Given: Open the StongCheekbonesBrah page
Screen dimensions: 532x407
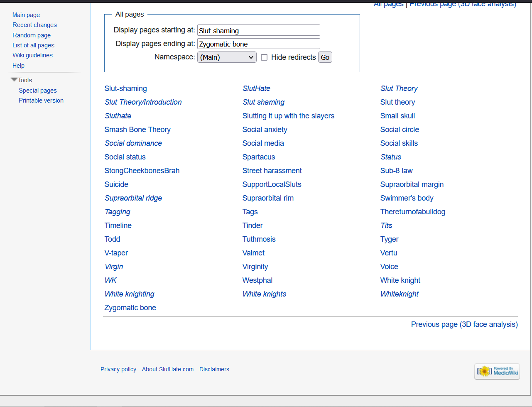Looking at the screenshot, I should pyautogui.click(x=142, y=171).
